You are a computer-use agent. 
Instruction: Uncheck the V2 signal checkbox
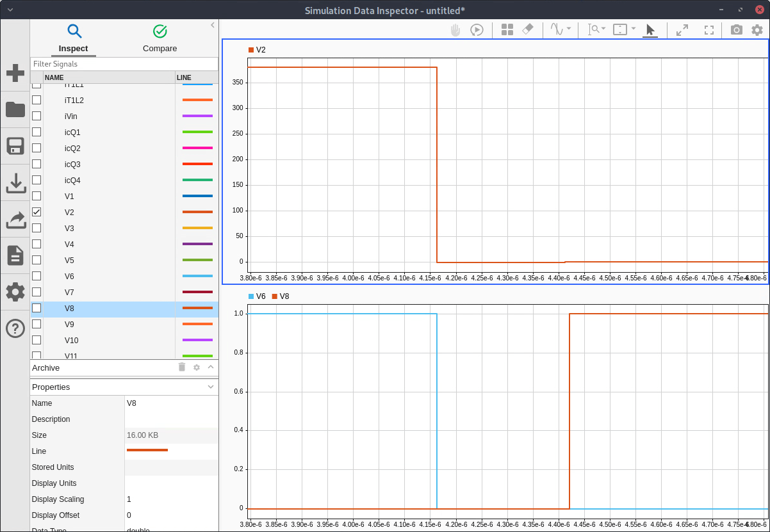point(37,212)
